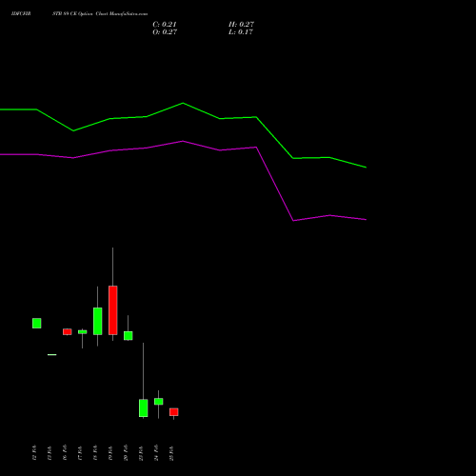The width and height of the screenshot is (476, 476).
Task: Click the green upper indicator line
Action: pos(183,103)
